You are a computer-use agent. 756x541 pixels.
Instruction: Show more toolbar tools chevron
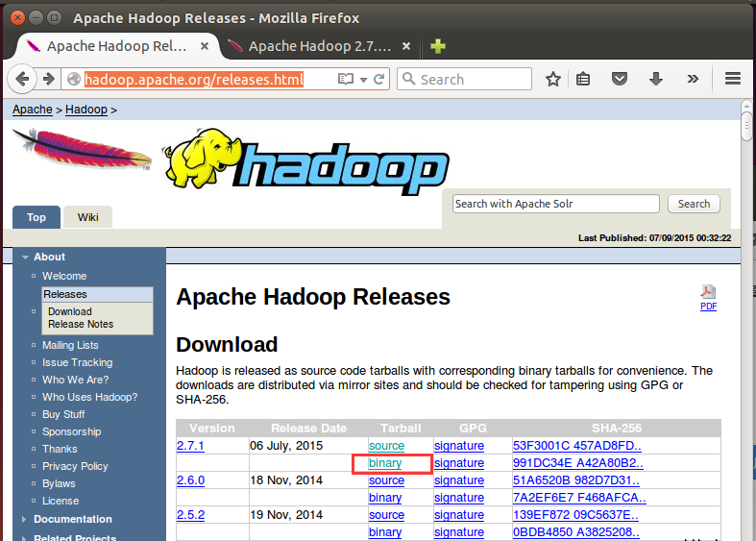click(x=693, y=79)
